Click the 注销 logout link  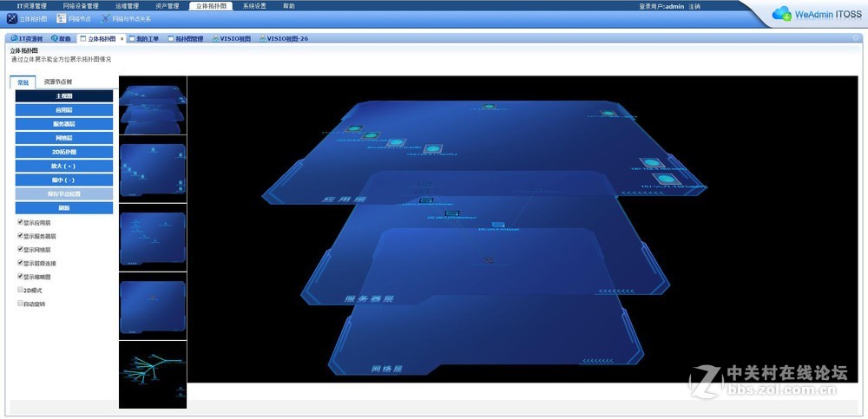click(694, 6)
